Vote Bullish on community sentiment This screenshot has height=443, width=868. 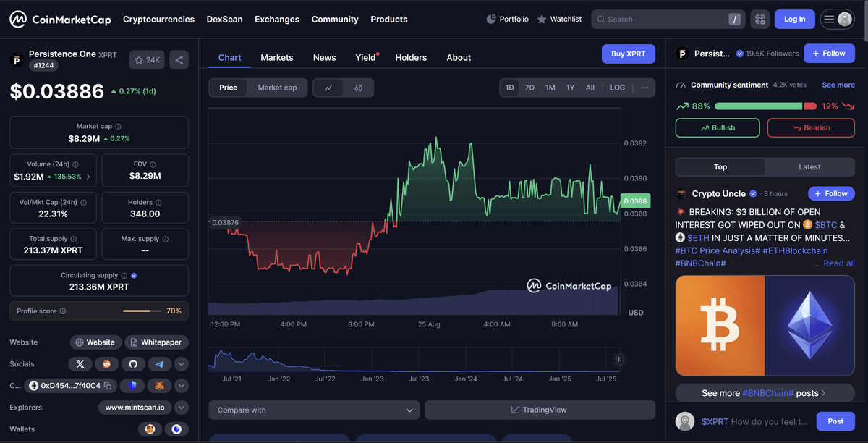click(718, 128)
